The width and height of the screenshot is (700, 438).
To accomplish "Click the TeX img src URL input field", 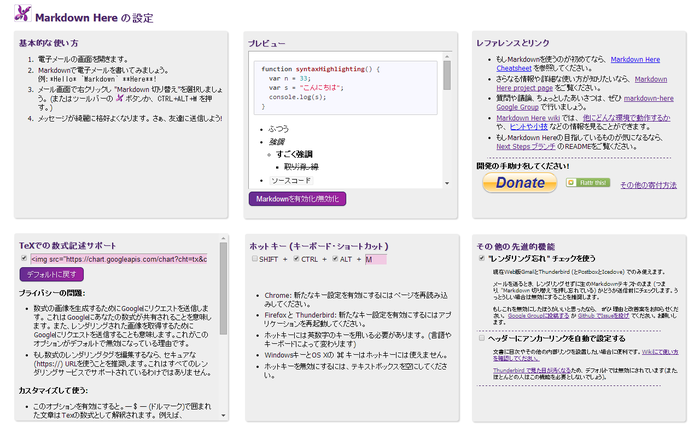I will (118, 259).
